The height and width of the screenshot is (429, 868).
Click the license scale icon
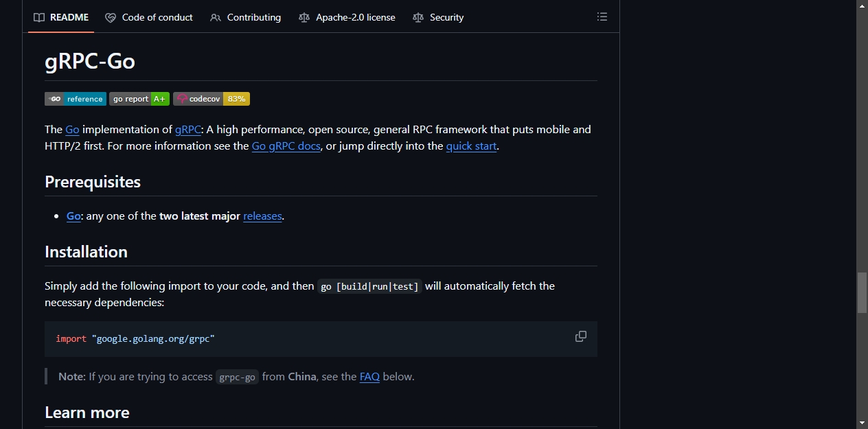pos(304,17)
